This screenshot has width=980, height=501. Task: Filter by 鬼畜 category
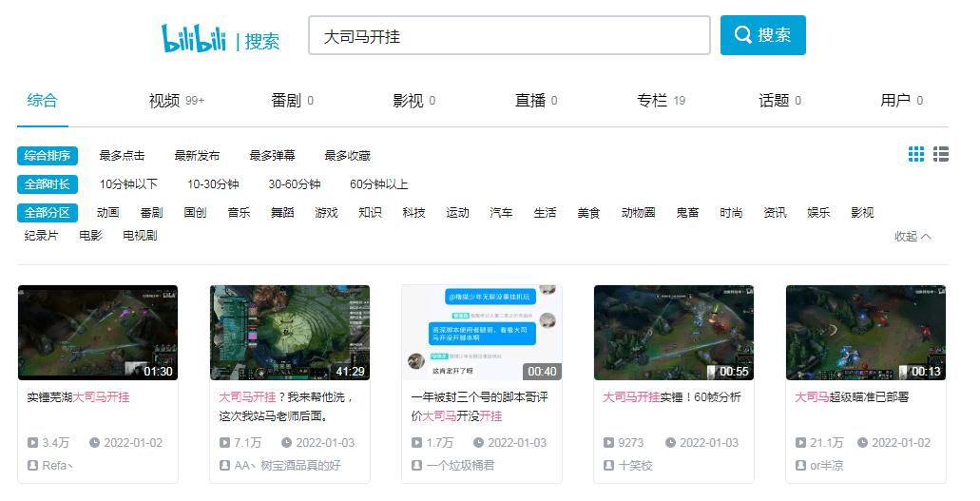coord(687,213)
